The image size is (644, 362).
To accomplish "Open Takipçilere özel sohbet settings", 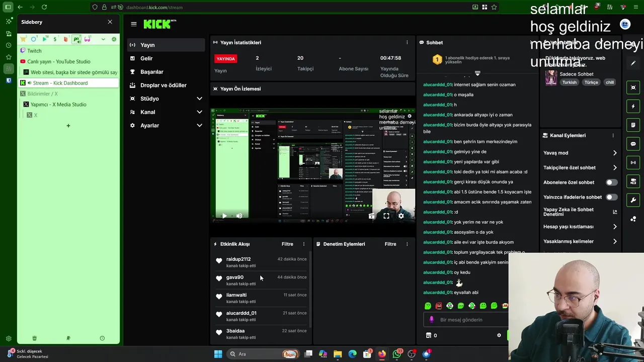I will (580, 167).
